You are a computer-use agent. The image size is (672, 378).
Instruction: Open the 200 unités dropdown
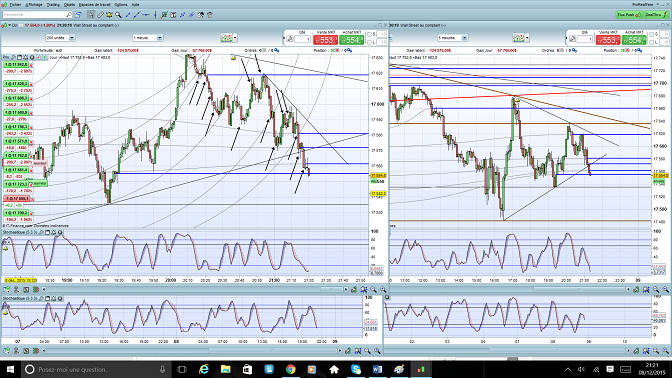coord(60,38)
